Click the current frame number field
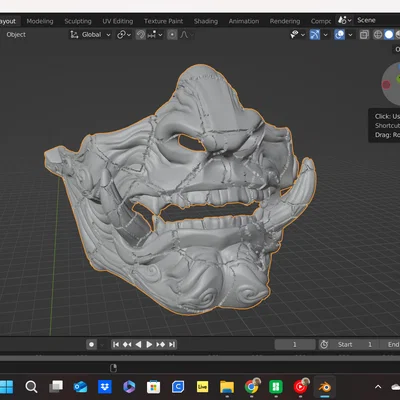 pyautogui.click(x=295, y=344)
